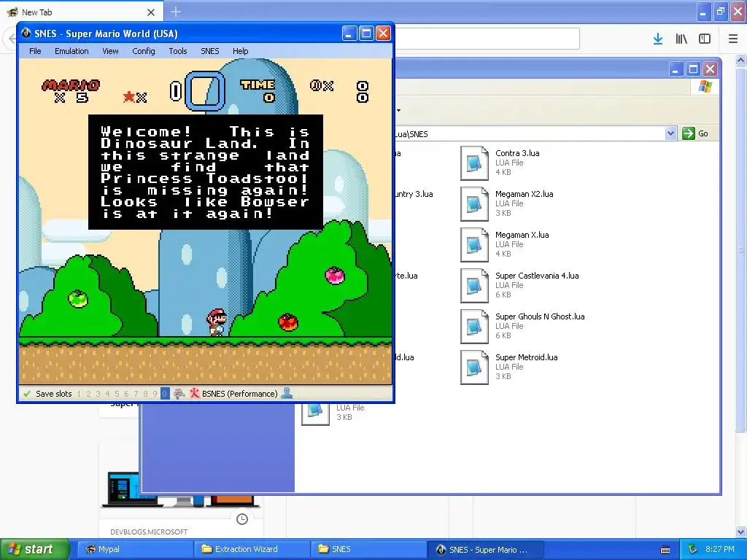Select highlighted save slot 0
Viewport: 747px width, 560px height.
pos(165,394)
